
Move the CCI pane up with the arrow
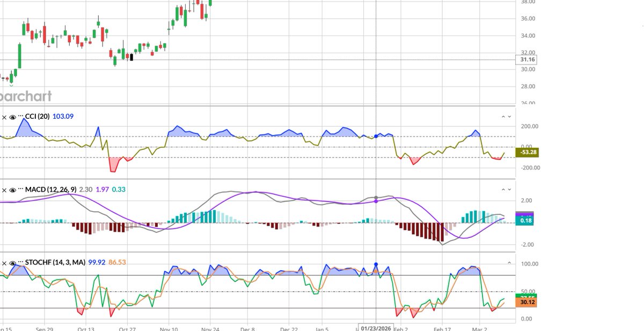[503, 117]
